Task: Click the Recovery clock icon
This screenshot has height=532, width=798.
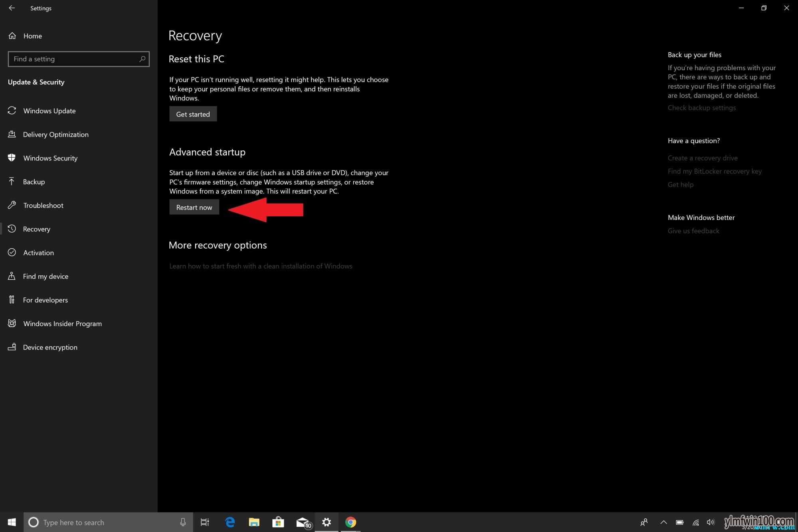Action: tap(12, 229)
